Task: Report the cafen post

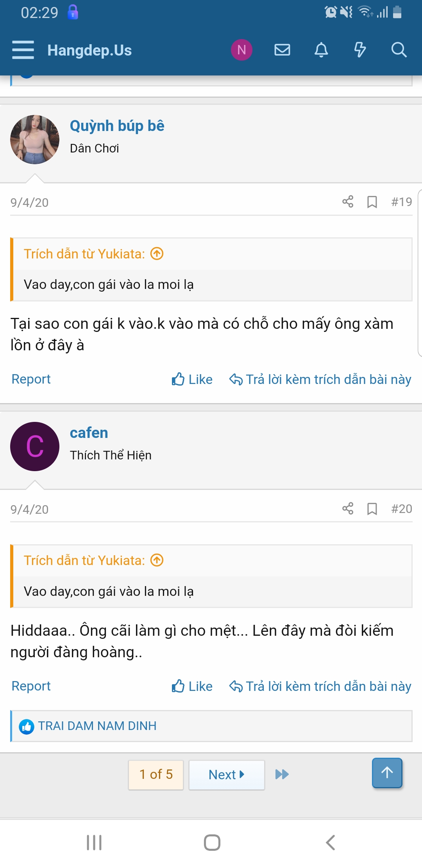Action: [31, 686]
